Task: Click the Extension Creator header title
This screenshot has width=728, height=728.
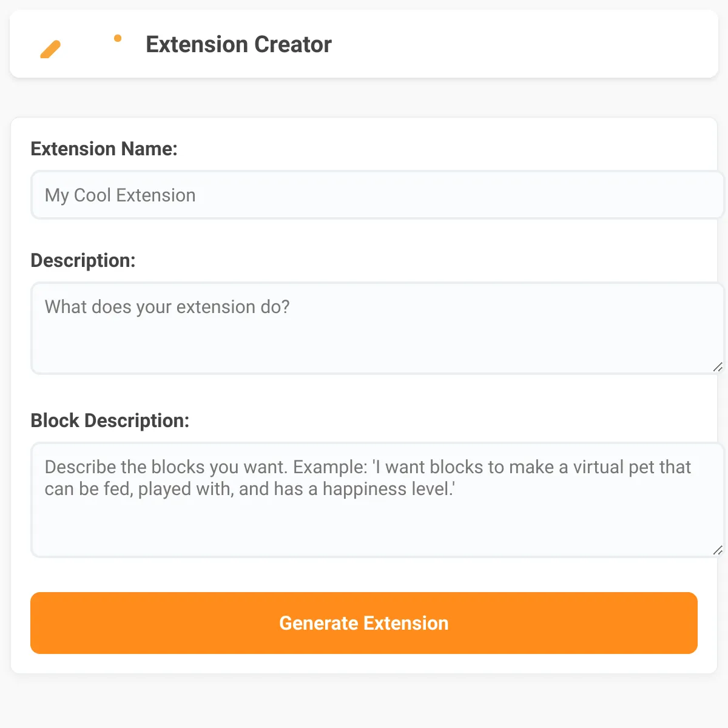Action: point(238,44)
